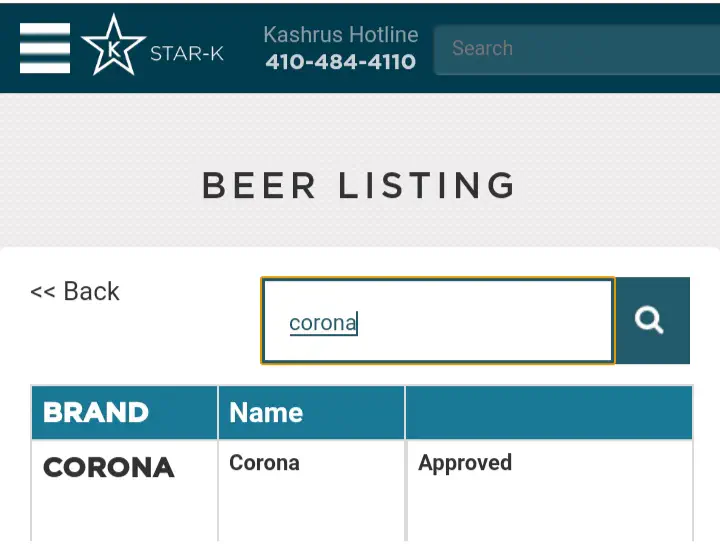Click the Kashrus Hotline label

coord(340,34)
